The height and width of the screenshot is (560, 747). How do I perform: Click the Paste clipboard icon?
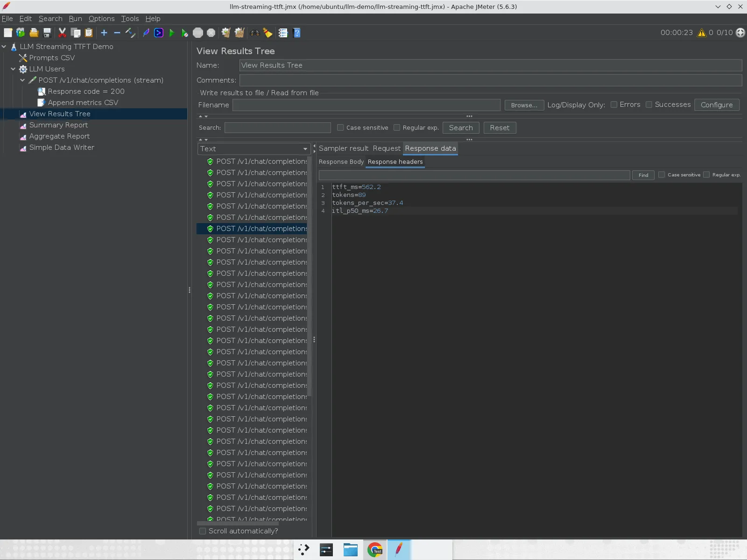pos(89,33)
